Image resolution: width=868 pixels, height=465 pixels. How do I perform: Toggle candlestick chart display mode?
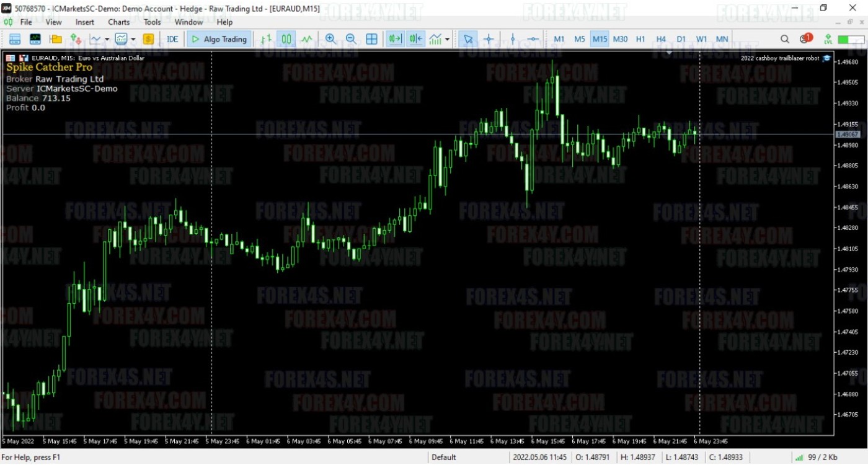286,39
